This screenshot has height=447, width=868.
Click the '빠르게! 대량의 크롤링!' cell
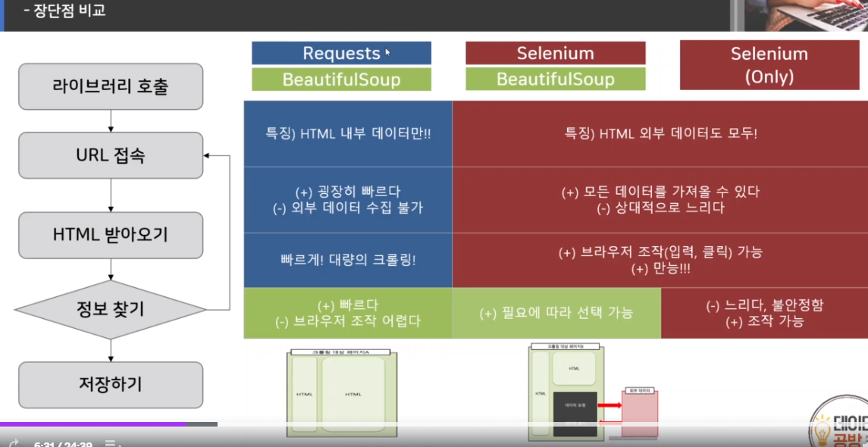pyautogui.click(x=348, y=260)
